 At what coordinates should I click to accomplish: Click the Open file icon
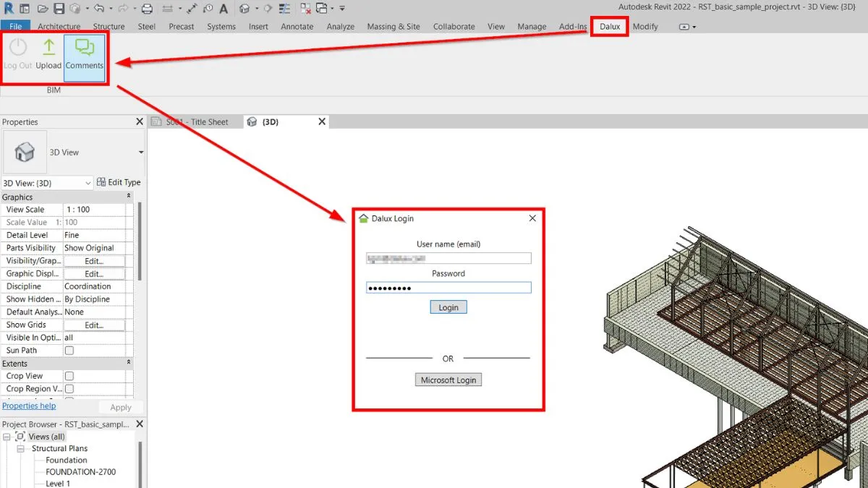click(43, 9)
